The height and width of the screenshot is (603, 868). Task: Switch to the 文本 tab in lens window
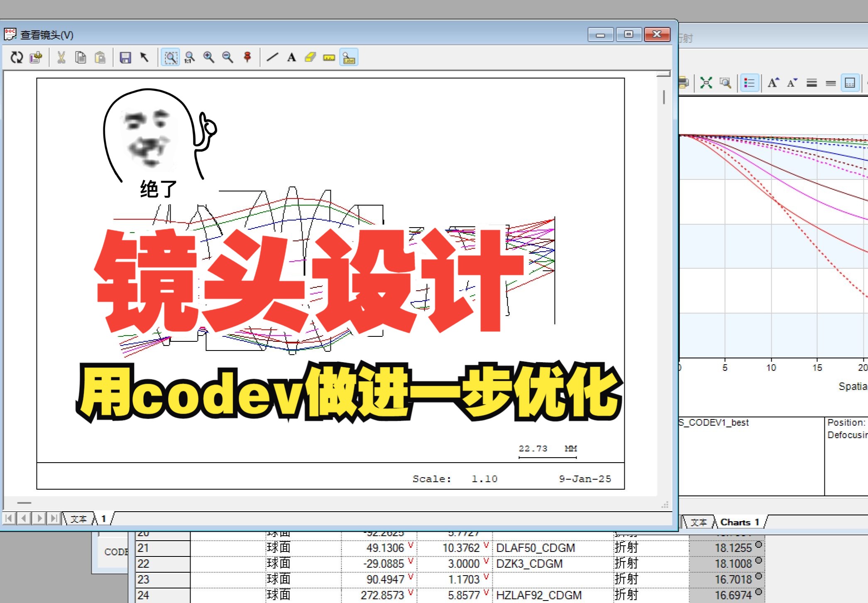click(79, 519)
